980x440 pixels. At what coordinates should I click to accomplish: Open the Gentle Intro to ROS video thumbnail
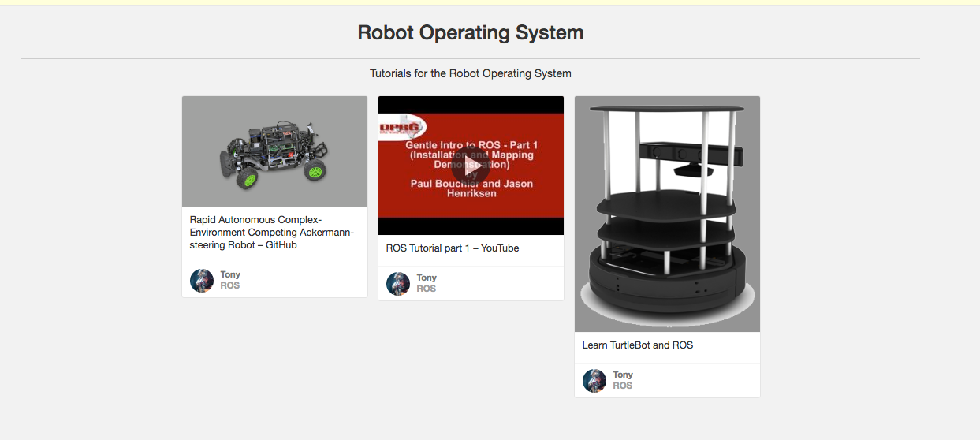[471, 166]
